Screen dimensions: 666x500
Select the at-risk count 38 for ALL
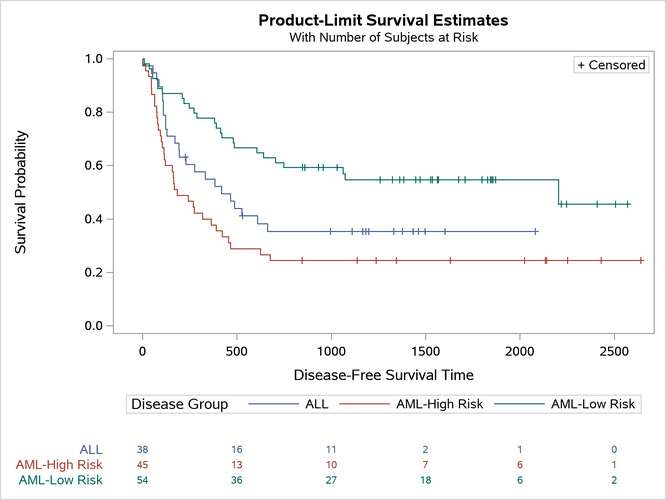[143, 450]
